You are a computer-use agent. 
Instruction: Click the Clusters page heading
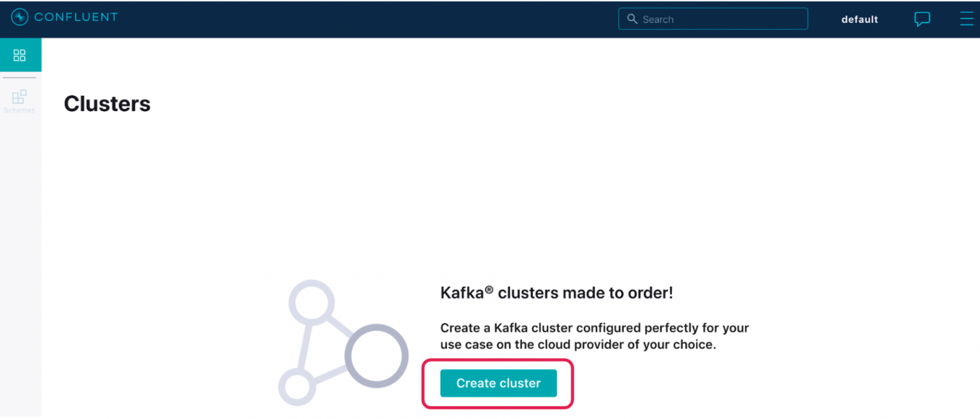click(107, 103)
